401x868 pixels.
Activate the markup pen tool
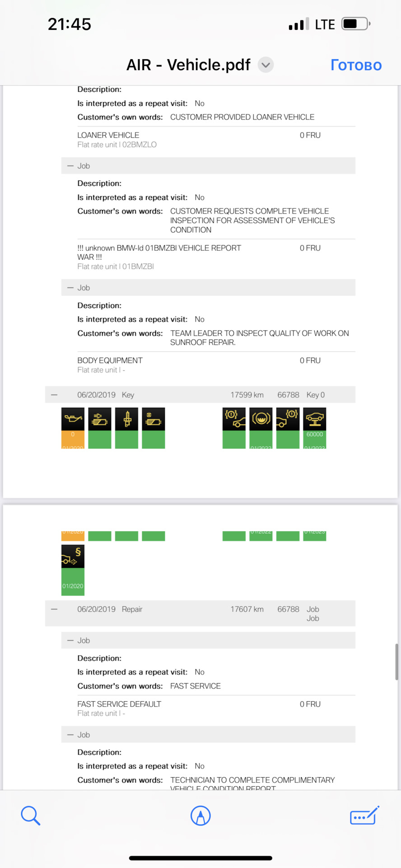[x=200, y=816]
